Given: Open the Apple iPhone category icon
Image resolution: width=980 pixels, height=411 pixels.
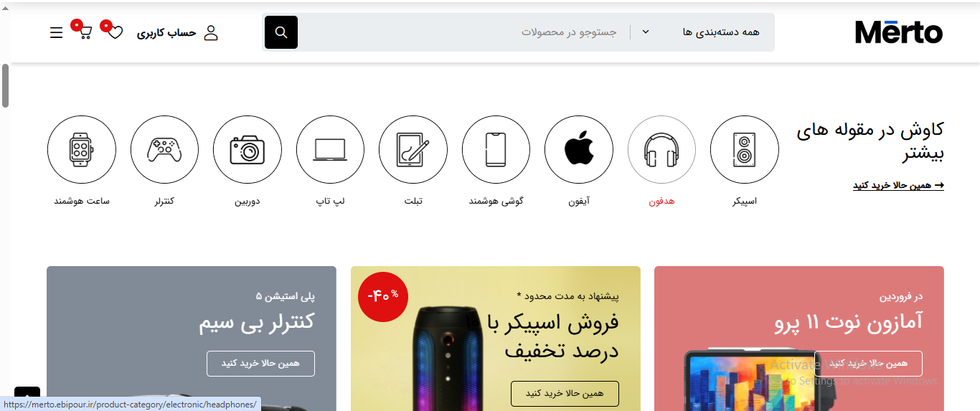Looking at the screenshot, I should point(578,151).
